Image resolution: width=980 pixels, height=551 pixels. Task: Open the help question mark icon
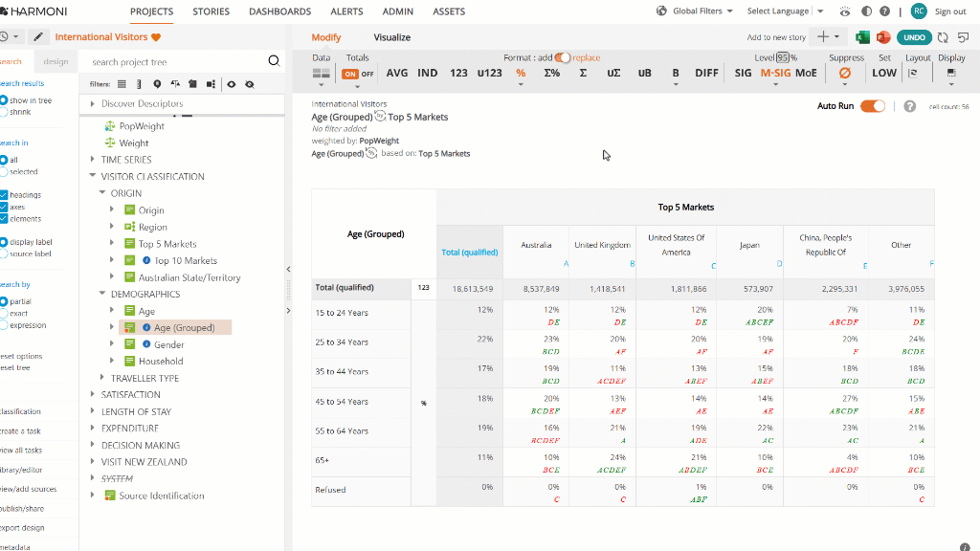point(884,11)
